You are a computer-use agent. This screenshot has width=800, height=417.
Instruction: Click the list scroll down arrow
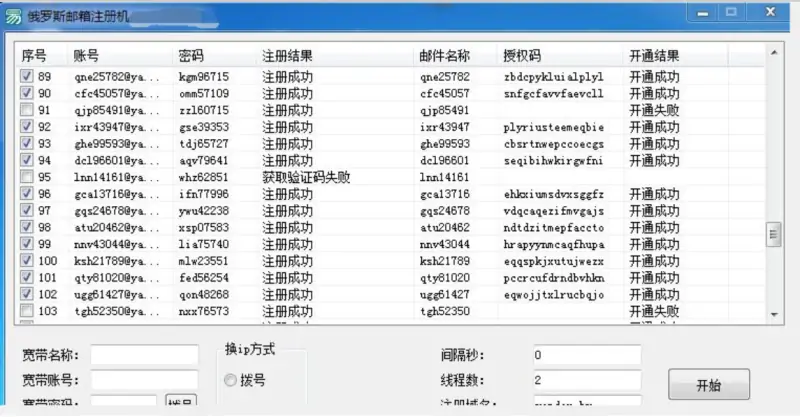pyautogui.click(x=773, y=314)
